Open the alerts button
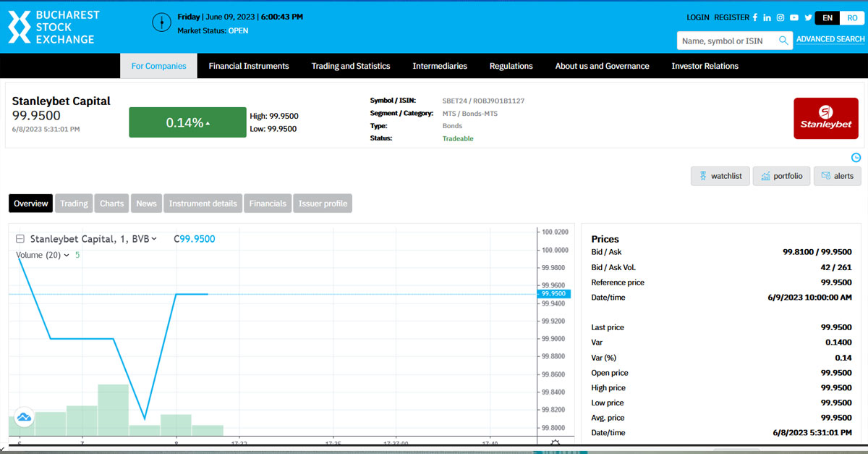 (x=838, y=176)
